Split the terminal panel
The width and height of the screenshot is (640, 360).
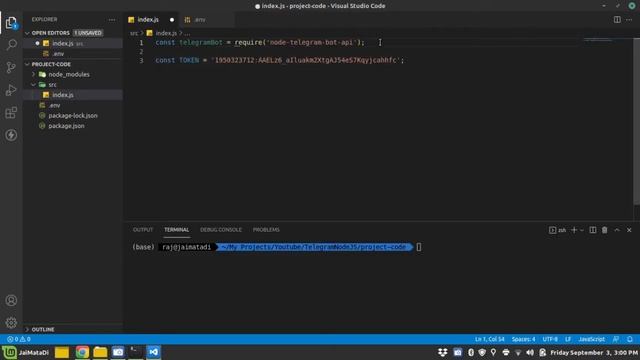tap(593, 230)
